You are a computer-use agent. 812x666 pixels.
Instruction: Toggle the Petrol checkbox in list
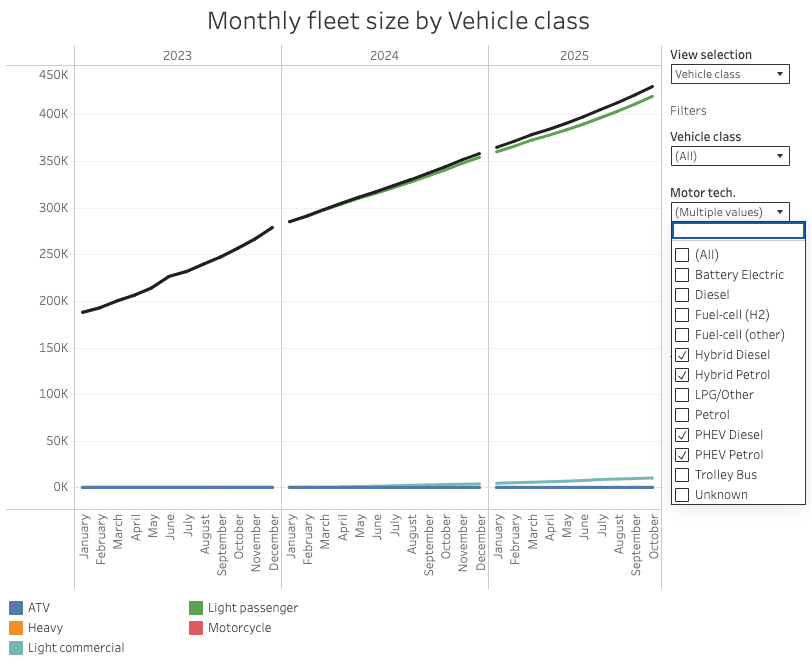pos(682,415)
